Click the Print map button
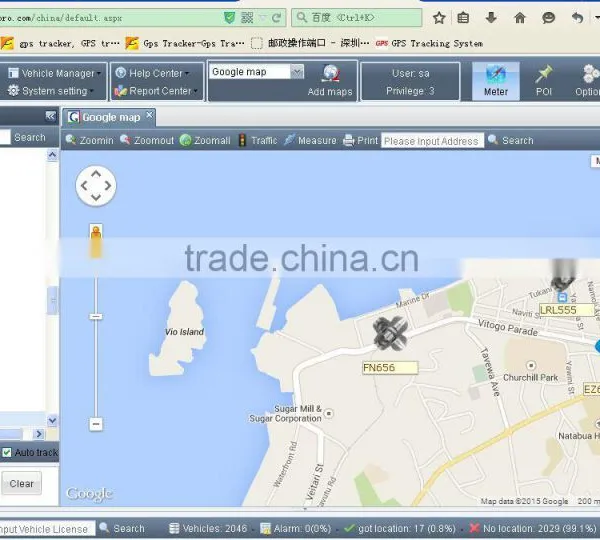Viewport: 600px width, 540px height. pos(360,140)
